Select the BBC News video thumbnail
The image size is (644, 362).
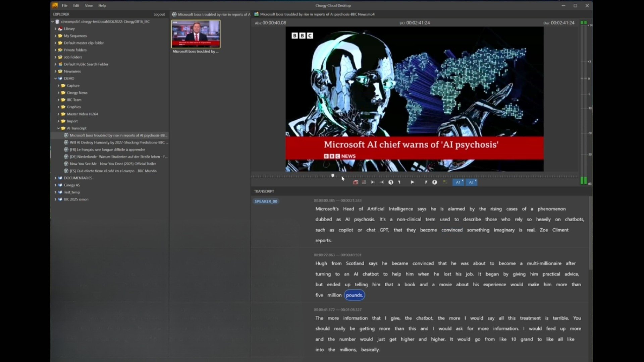pos(196,34)
